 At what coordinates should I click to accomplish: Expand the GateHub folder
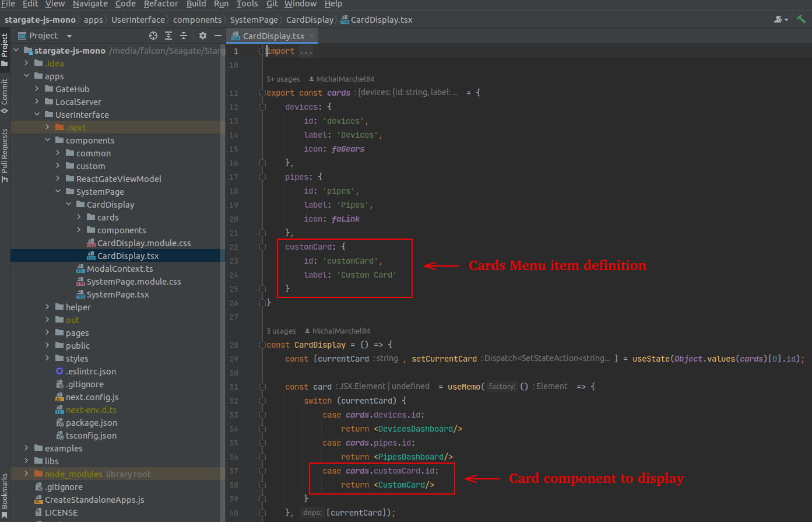point(37,89)
